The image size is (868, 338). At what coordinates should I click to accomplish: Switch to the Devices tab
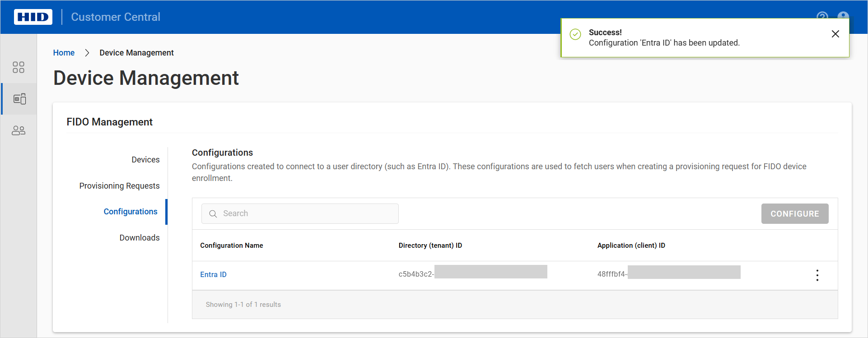(x=145, y=160)
